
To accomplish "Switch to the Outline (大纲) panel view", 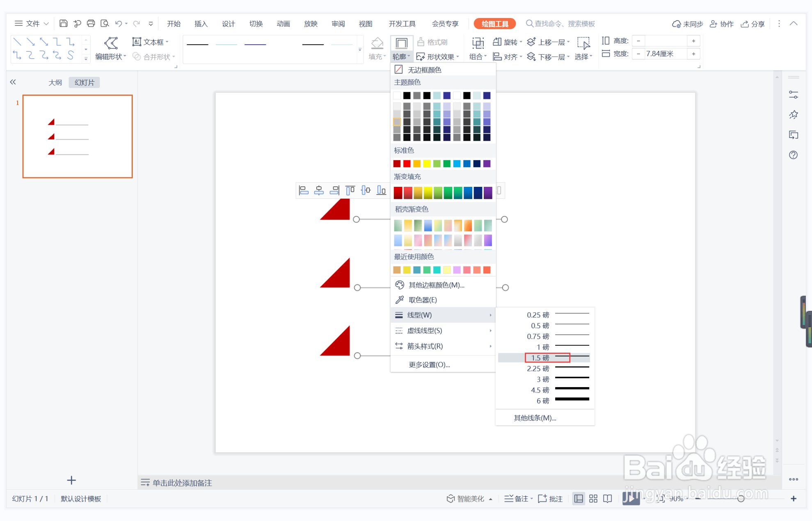I will click(55, 83).
